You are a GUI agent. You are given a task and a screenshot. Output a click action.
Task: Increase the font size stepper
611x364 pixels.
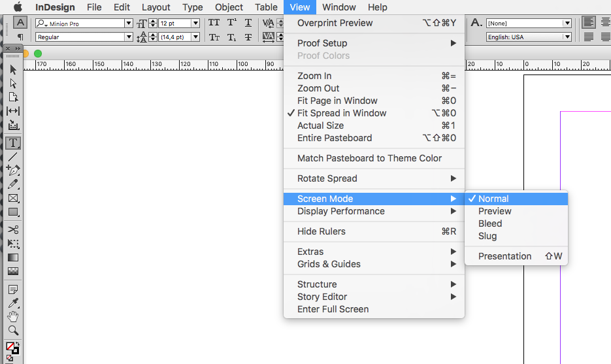[153, 21]
